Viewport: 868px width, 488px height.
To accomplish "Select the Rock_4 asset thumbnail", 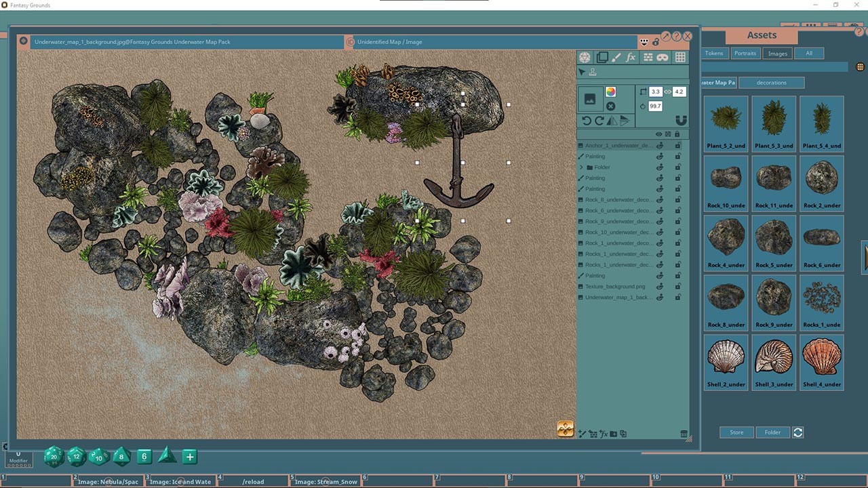I will pyautogui.click(x=725, y=239).
